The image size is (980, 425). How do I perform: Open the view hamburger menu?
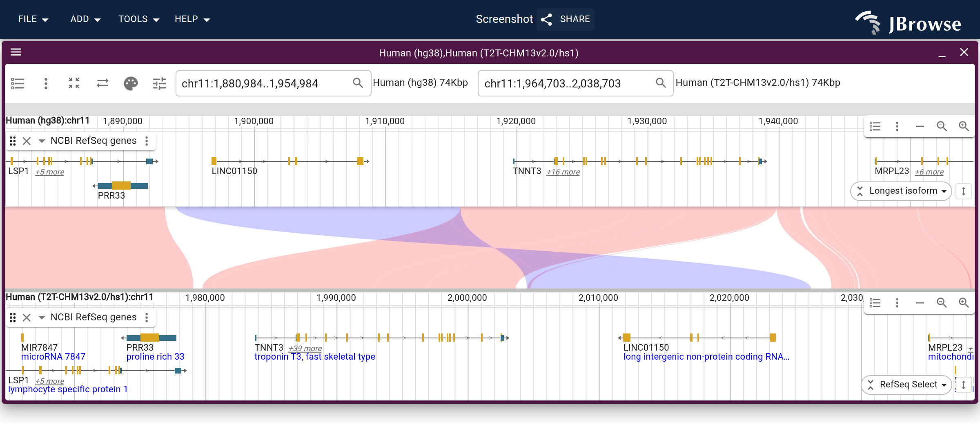(16, 52)
